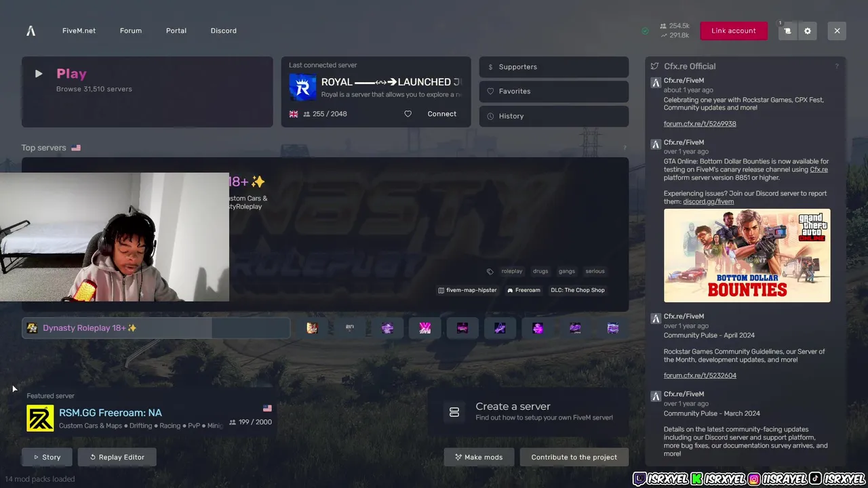
Task: Select the purple star logo top-server icon
Action: tap(500, 328)
